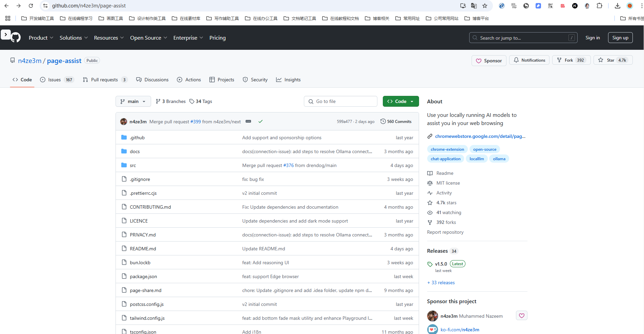The width and height of the screenshot is (644, 334).
Task: Go back using browser back arrow
Action: pyautogui.click(x=6, y=6)
